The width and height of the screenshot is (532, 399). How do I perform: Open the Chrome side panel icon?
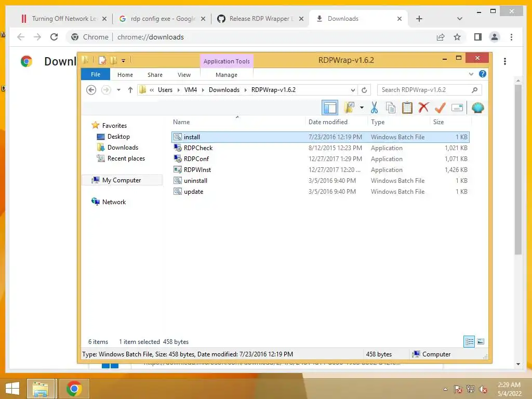[478, 37]
